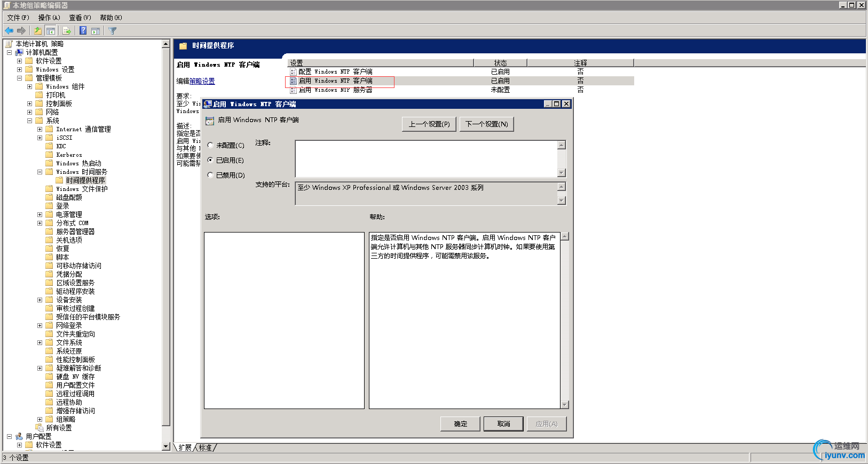Click the blue Help question mark icon
Viewport: 868px width, 464px height.
point(83,31)
